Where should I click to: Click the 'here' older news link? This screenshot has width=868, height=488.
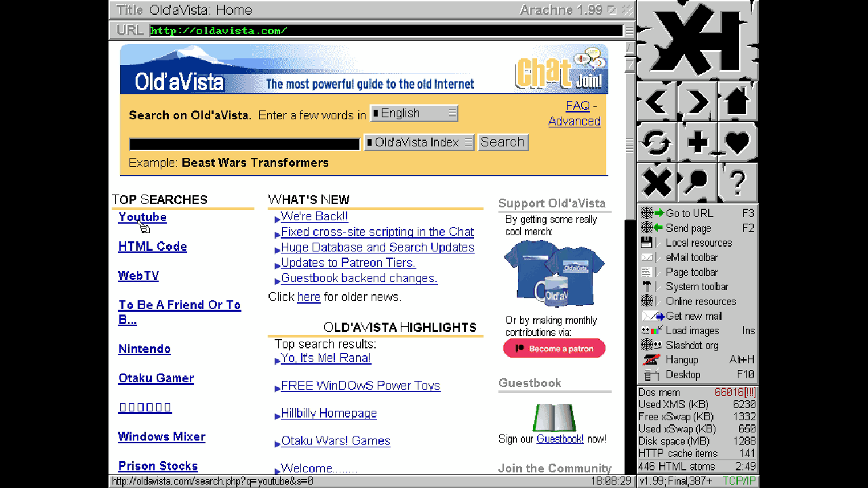(309, 297)
